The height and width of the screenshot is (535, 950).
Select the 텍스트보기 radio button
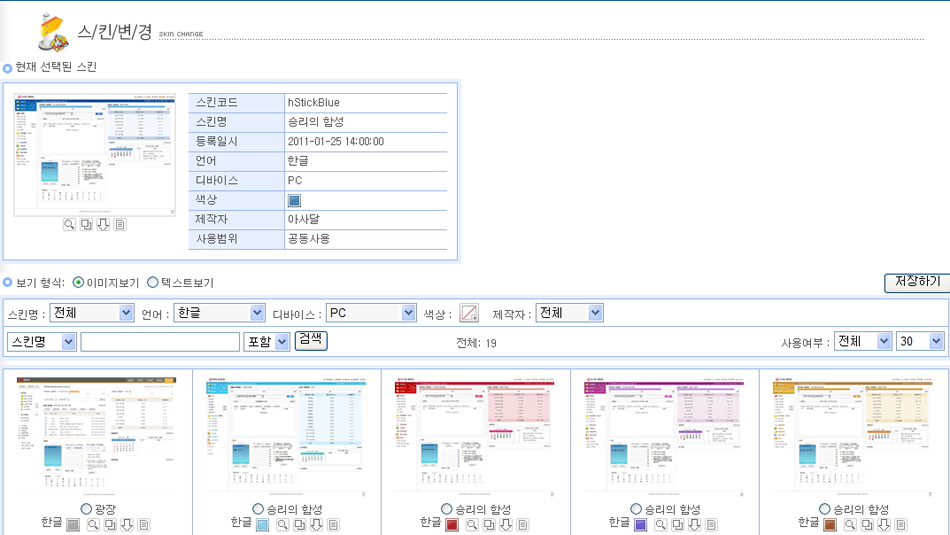click(153, 283)
